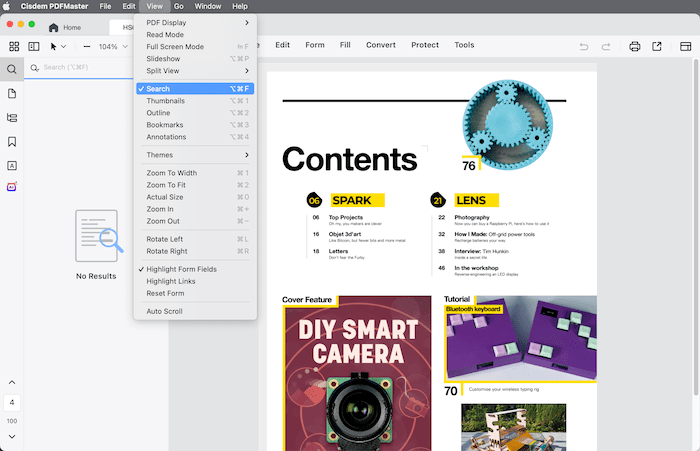The width and height of the screenshot is (700, 451).
Task: Open the Bookmarks panel in left sidebar
Action: 12,142
